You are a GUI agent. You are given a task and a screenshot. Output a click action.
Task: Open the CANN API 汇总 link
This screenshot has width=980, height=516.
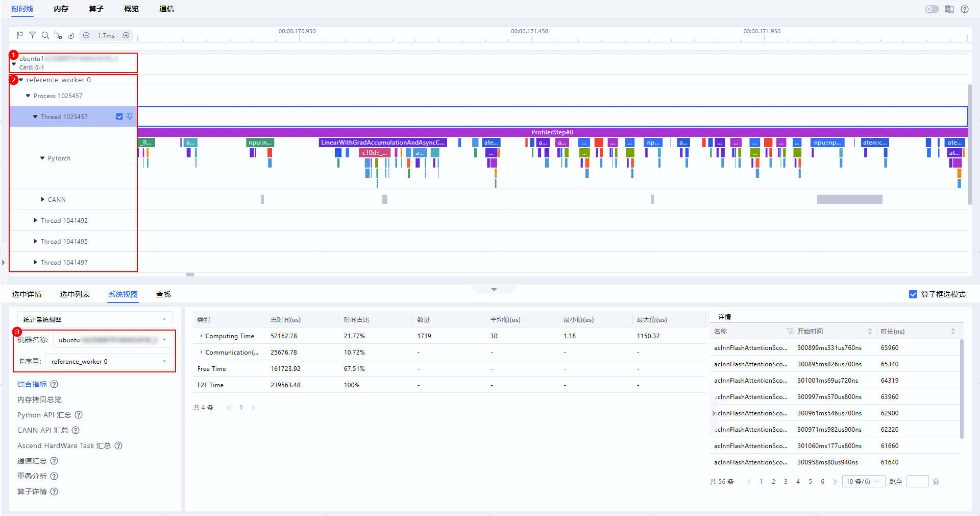43,430
